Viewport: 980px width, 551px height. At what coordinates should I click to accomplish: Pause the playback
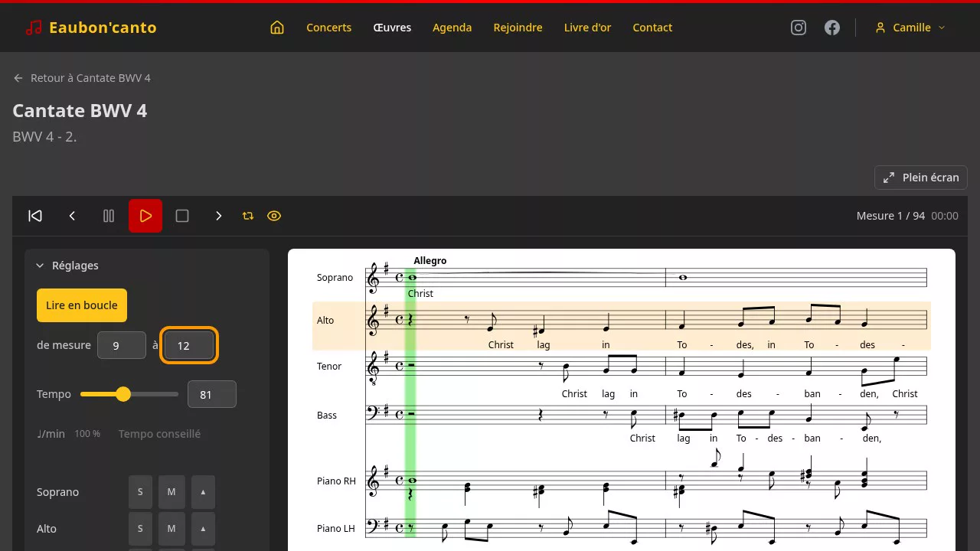pyautogui.click(x=109, y=216)
